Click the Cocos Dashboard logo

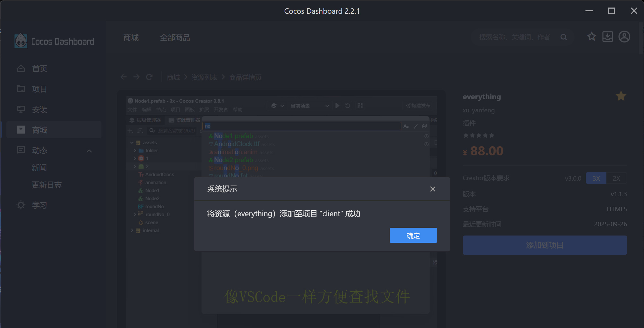pyautogui.click(x=21, y=41)
